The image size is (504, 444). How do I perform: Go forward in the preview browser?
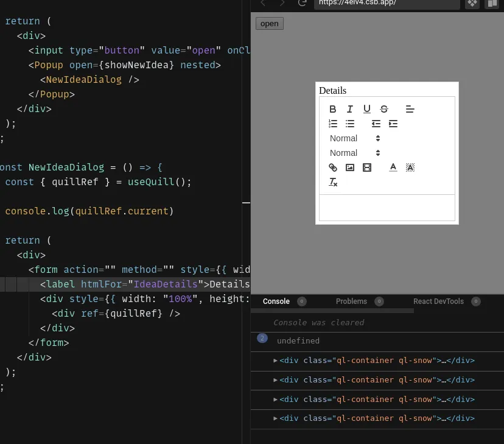coord(282,3)
